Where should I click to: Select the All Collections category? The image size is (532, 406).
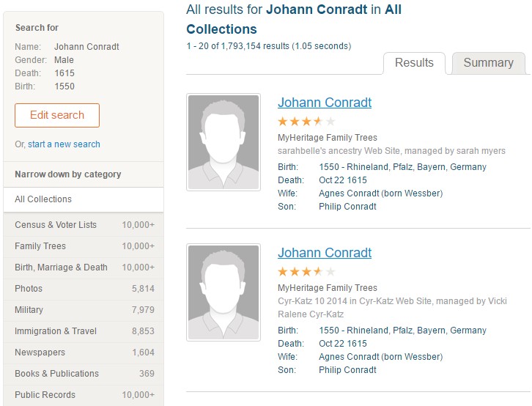(43, 199)
